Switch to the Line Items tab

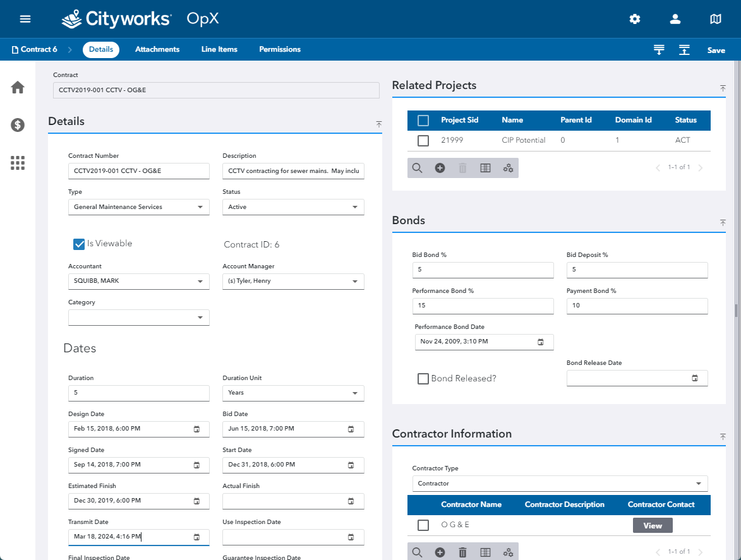[x=219, y=50]
